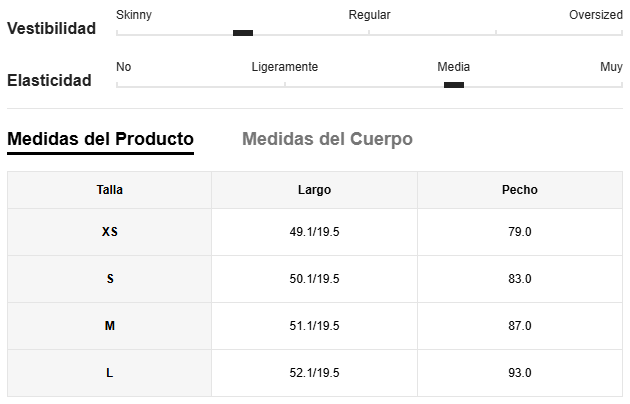Screen dimensions: 630x404
Task: Click the Vestibilidad slider marker
Action: pyautogui.click(x=243, y=33)
